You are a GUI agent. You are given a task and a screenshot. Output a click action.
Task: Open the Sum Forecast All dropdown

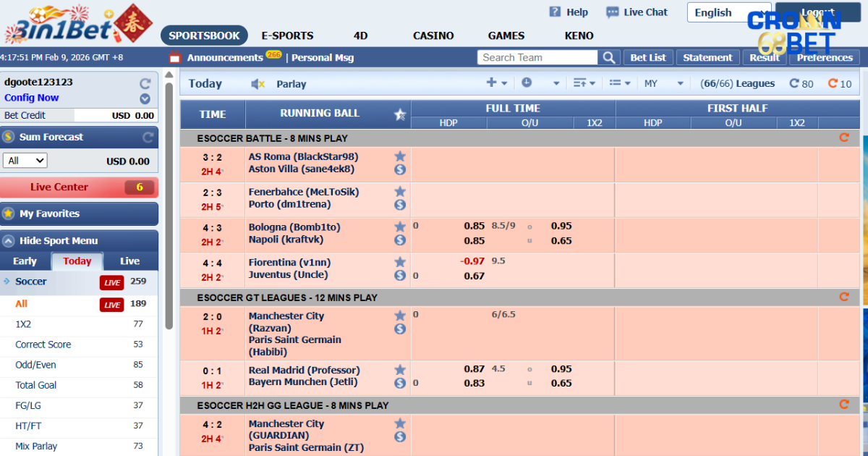(x=25, y=161)
